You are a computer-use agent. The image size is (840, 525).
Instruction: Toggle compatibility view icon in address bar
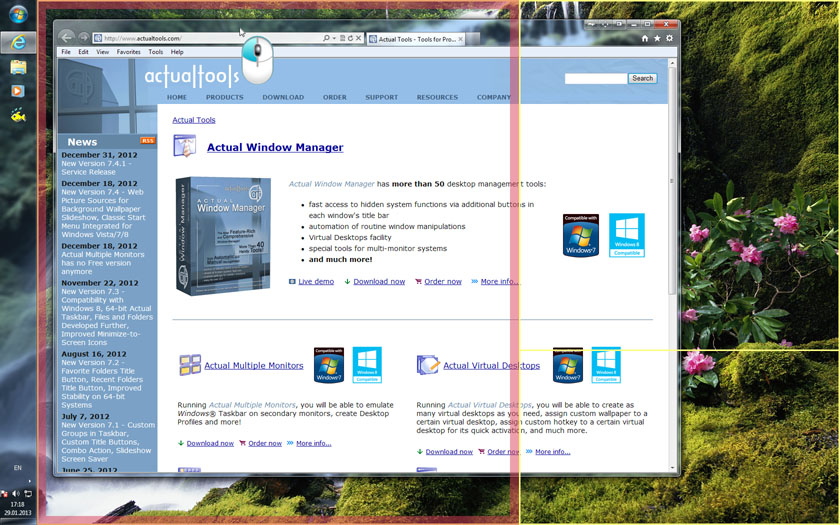coord(342,38)
